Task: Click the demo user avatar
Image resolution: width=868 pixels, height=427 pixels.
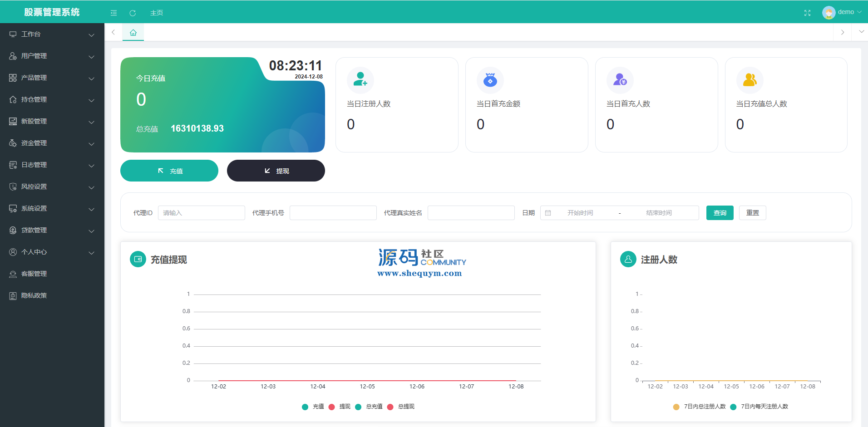Action: click(x=829, y=12)
